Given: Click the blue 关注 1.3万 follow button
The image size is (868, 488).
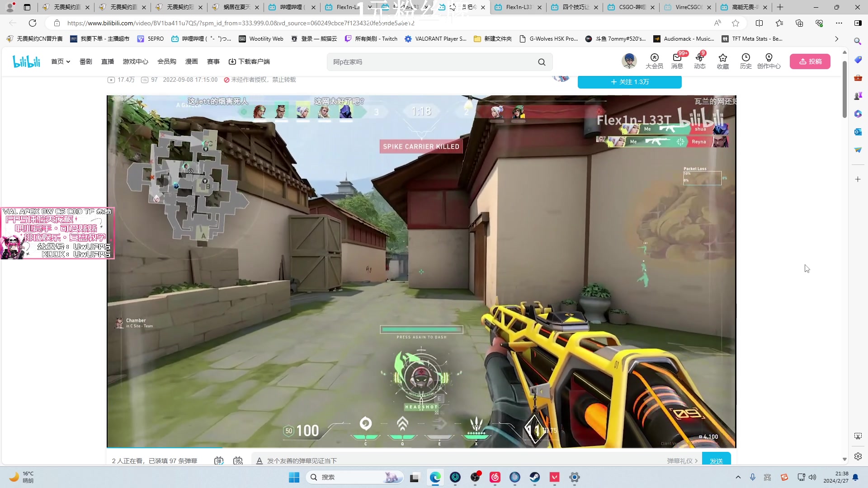Looking at the screenshot, I should coord(629,82).
